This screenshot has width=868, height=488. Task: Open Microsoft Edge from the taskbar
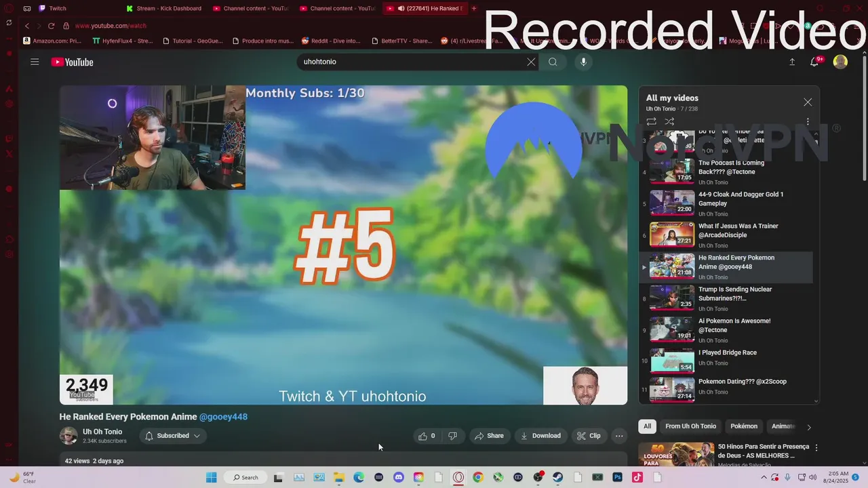click(x=359, y=477)
